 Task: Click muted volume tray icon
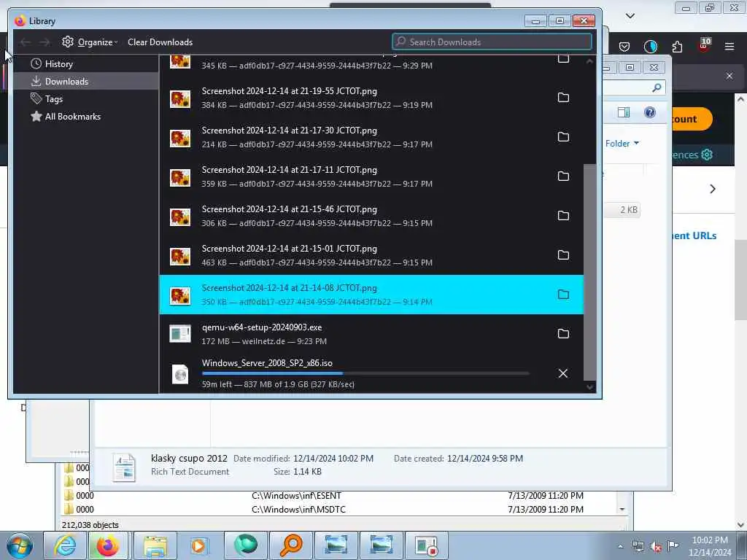coord(656,547)
